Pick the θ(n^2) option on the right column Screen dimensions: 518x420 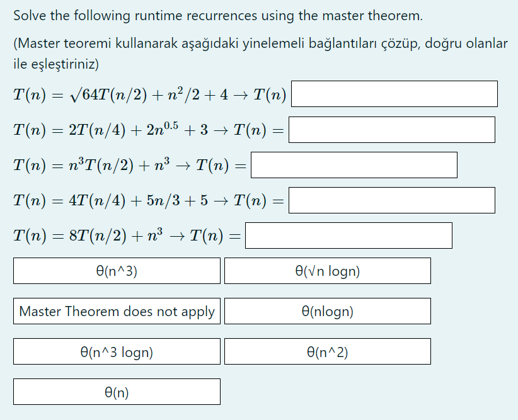point(326,351)
